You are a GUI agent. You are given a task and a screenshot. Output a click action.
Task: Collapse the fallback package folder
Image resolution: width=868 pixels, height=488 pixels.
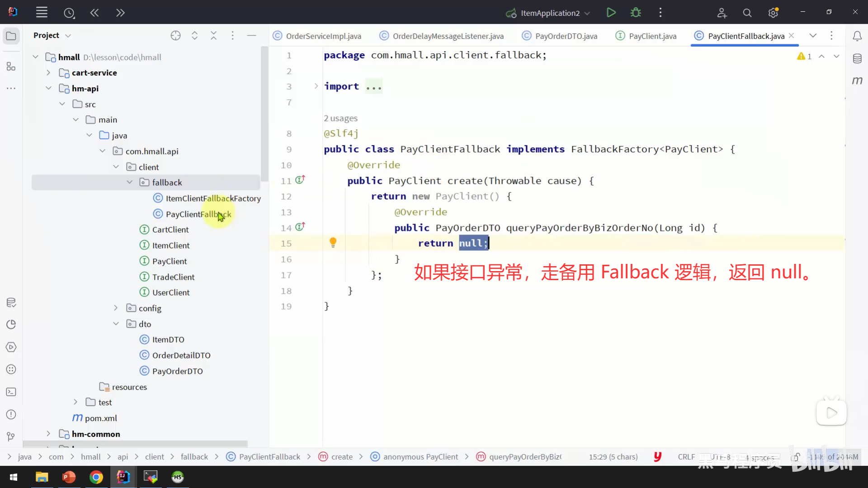click(x=130, y=182)
